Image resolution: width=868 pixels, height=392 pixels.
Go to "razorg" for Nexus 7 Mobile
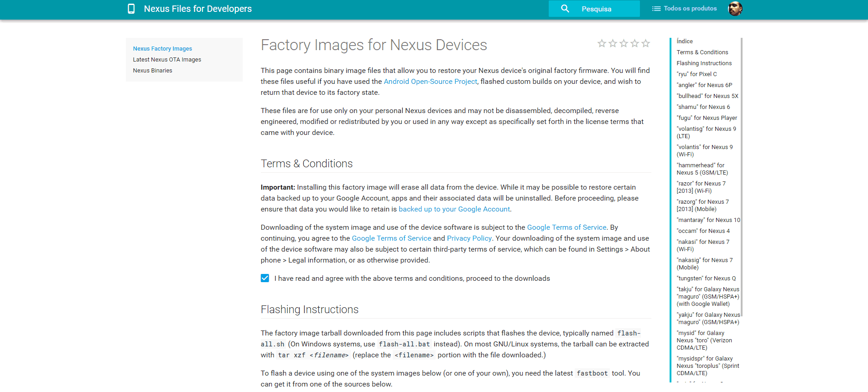[703, 206]
